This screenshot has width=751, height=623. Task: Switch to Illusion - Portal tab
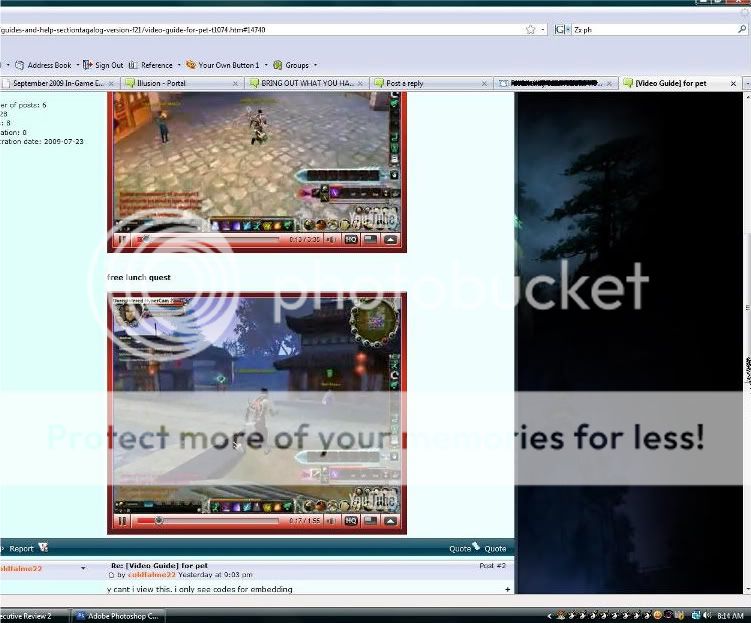tap(181, 83)
